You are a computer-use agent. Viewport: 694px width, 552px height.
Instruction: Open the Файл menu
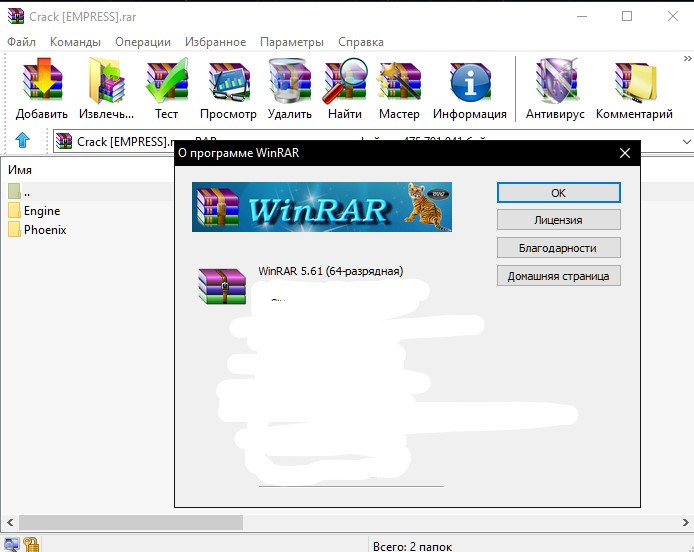21,42
